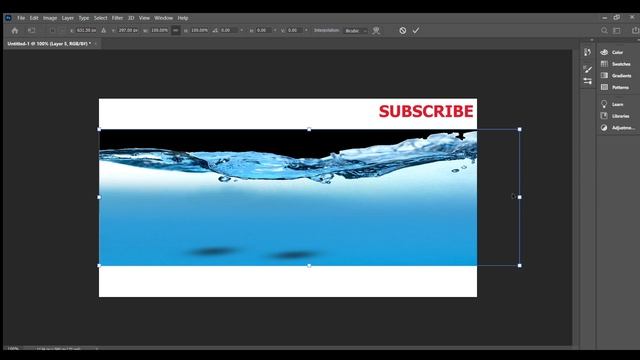
Task: Restore down the Photoshop window
Action: click(617, 18)
